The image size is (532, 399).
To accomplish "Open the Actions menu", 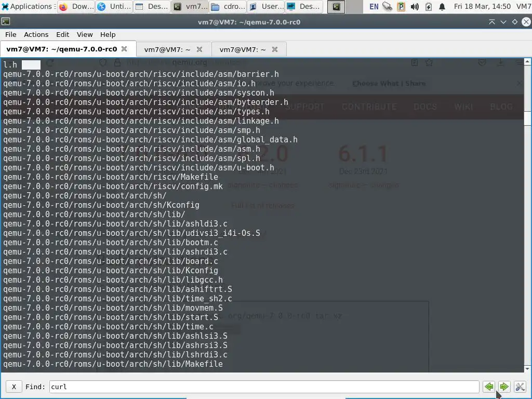I will tap(36, 35).
